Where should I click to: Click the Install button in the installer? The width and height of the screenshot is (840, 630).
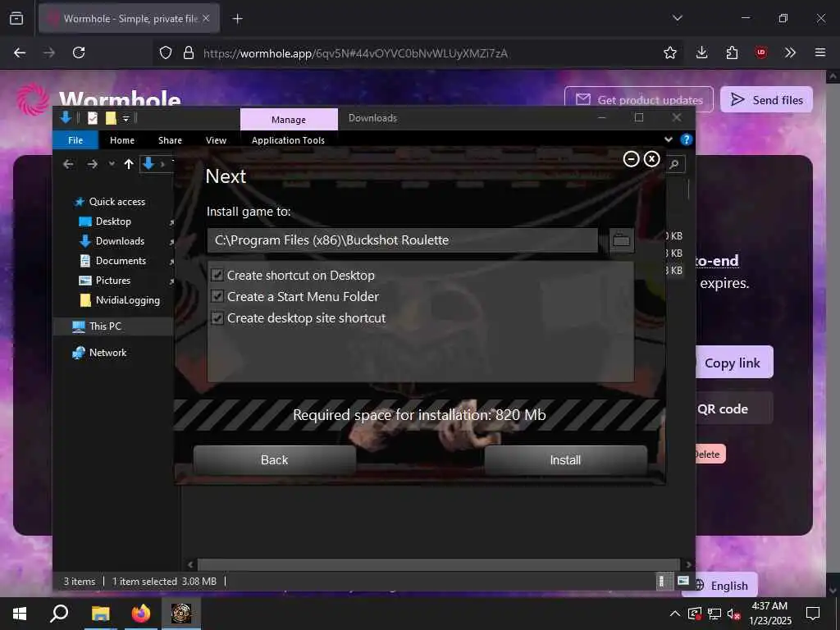[x=565, y=459]
